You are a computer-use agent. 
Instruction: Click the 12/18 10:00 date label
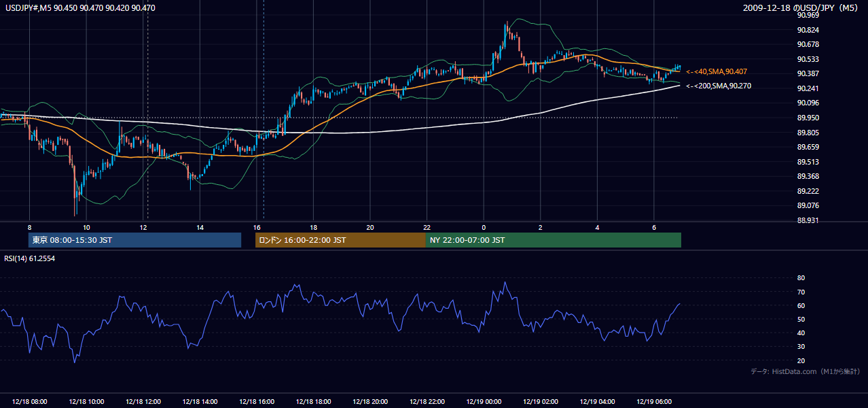click(86, 402)
